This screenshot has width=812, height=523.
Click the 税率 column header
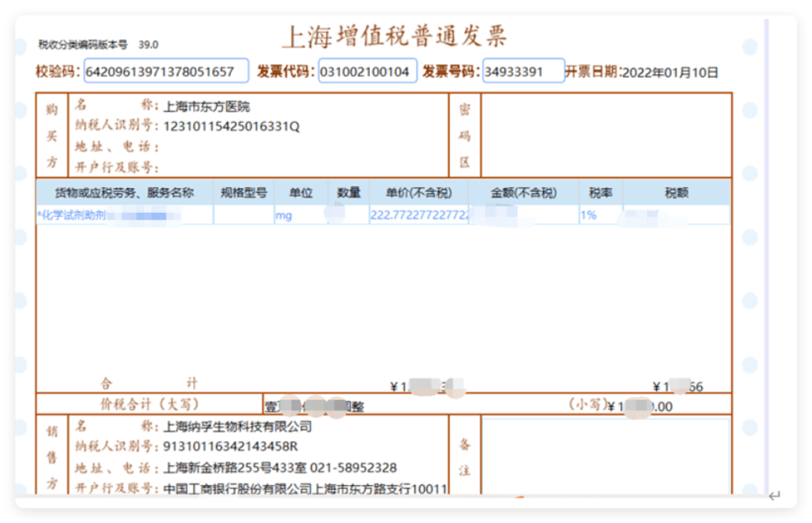[x=600, y=193]
